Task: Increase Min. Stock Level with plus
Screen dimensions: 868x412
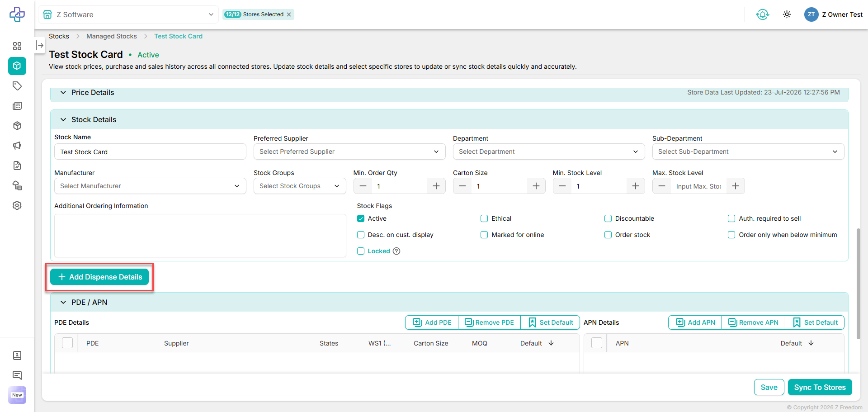Action: [x=636, y=186]
